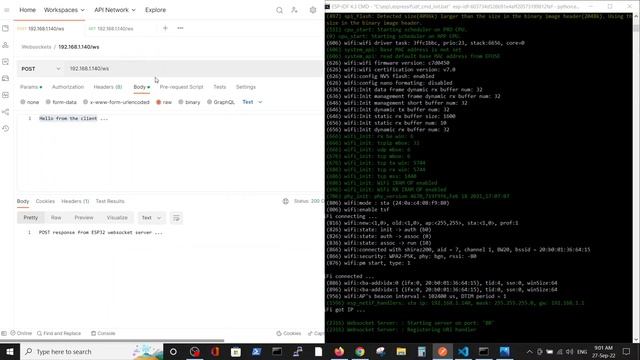
Task: Expand the Workspaces menu
Action: tap(64, 10)
